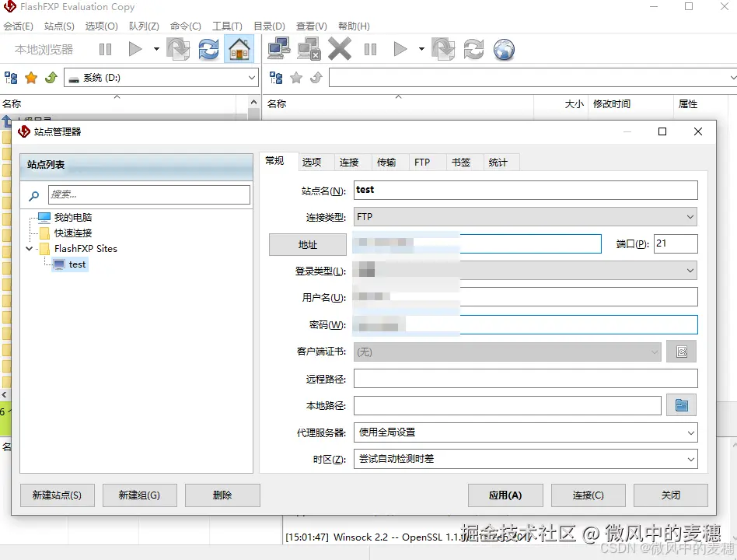Click remote folder tree icon
Viewport: 737px width, 560px height.
[x=276, y=78]
